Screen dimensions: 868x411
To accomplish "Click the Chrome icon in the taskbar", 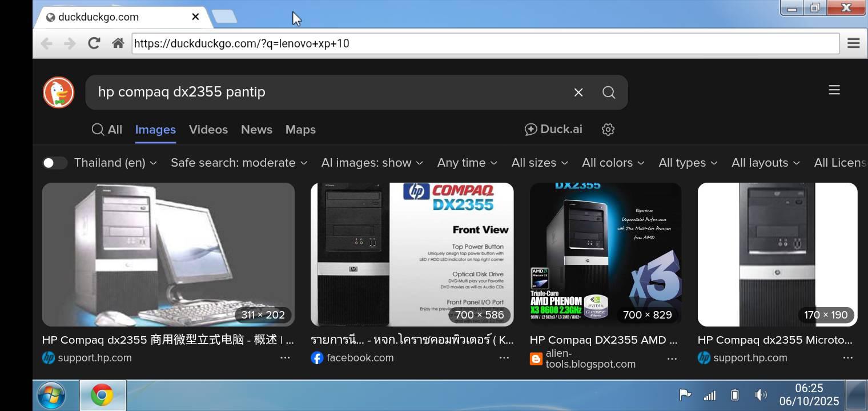I will click(102, 395).
